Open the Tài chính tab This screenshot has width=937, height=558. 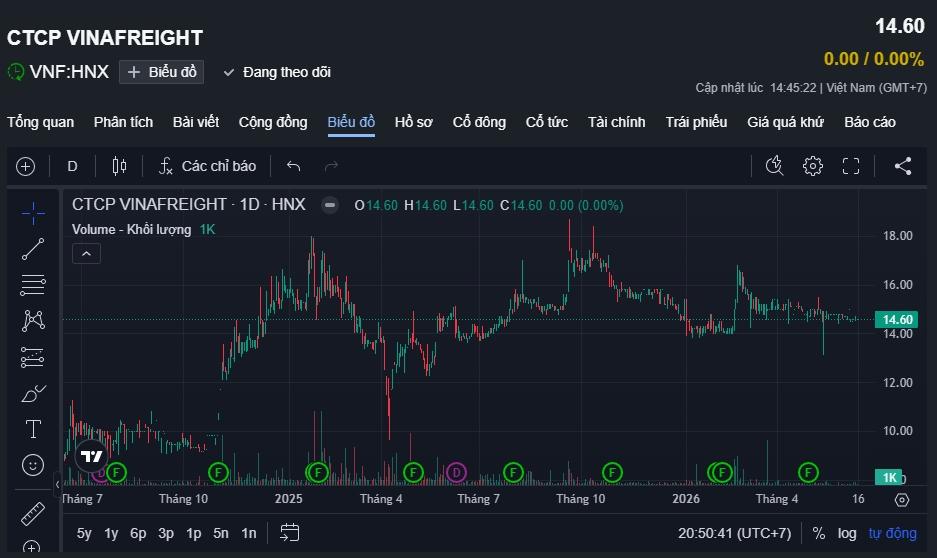click(x=617, y=122)
